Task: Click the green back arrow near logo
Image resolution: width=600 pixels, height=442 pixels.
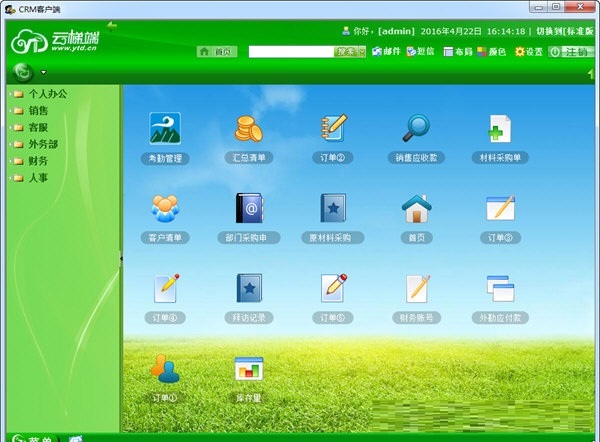Action: pyautogui.click(x=112, y=26)
